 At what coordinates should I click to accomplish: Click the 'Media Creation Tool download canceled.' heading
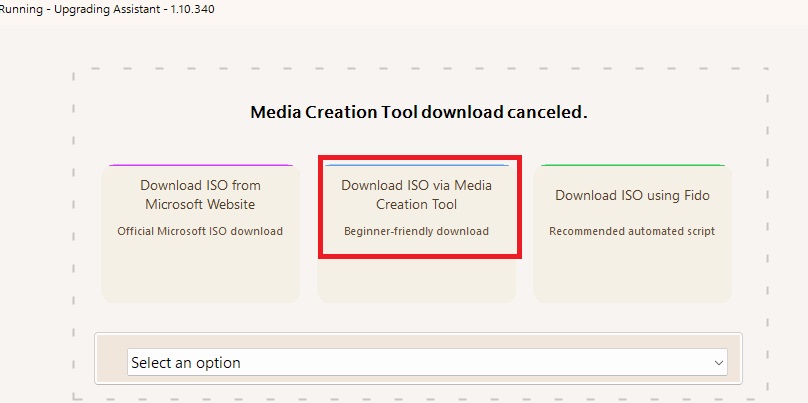click(418, 112)
